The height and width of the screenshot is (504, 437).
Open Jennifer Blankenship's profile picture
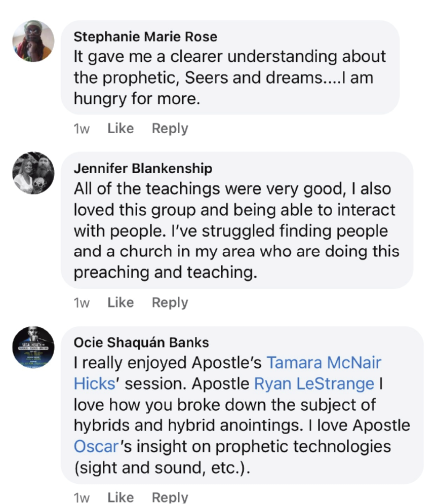[x=33, y=173]
